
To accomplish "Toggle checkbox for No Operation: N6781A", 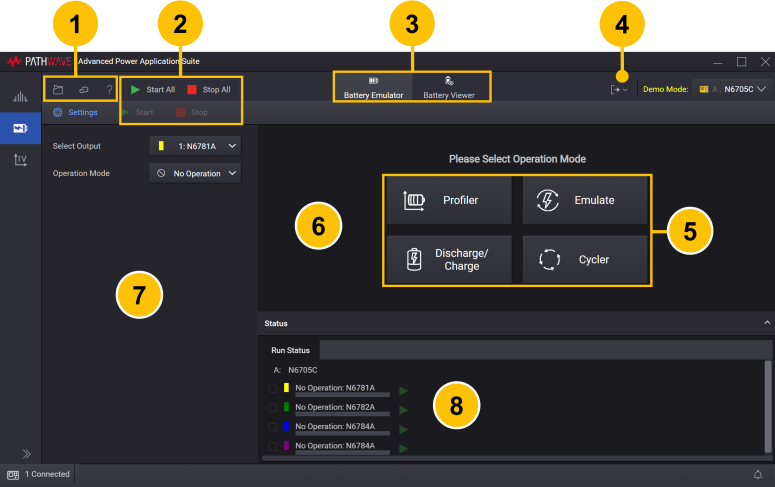I will point(272,389).
